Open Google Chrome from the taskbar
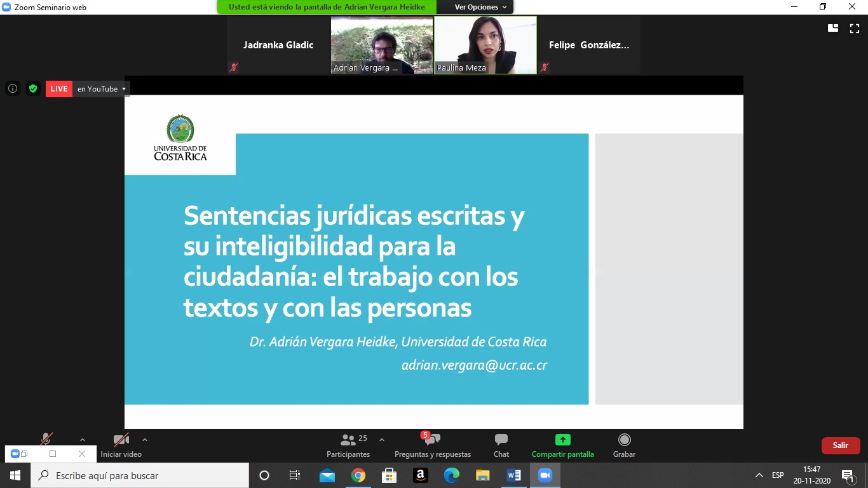This screenshot has width=868, height=488. [358, 475]
